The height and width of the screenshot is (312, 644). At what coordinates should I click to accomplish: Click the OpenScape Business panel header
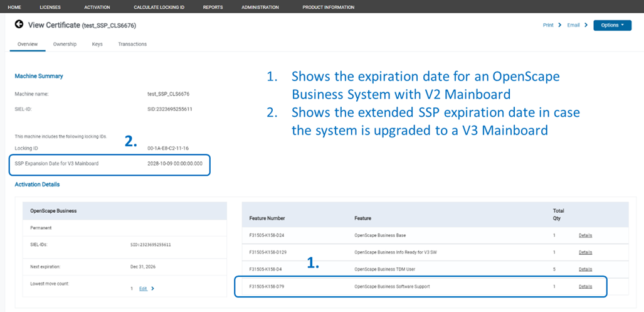point(125,211)
